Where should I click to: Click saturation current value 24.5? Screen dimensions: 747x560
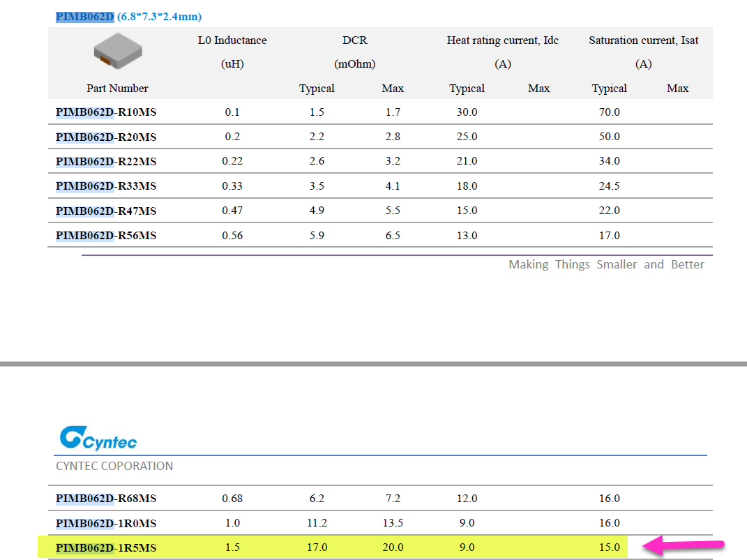coord(610,186)
